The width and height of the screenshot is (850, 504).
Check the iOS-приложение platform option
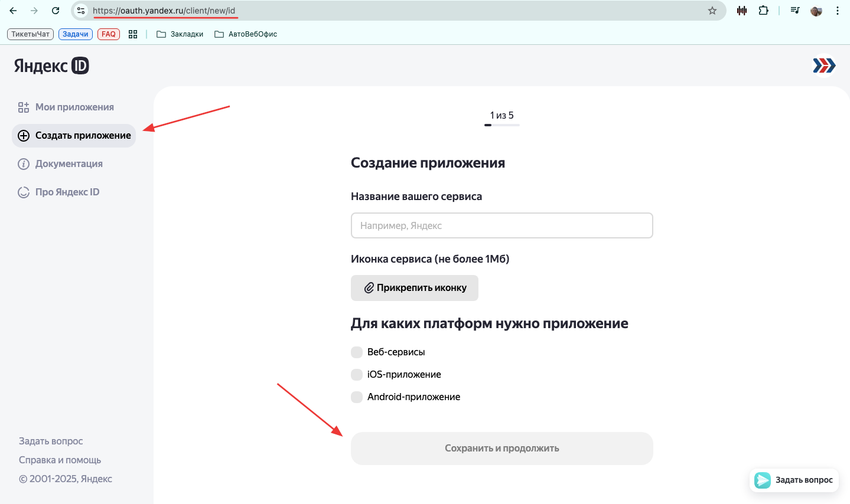pos(357,375)
